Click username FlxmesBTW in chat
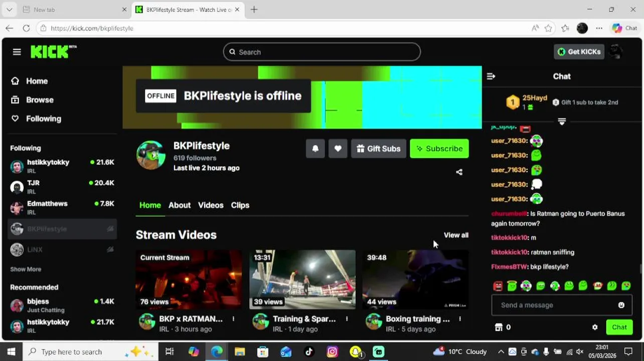 click(x=509, y=267)
